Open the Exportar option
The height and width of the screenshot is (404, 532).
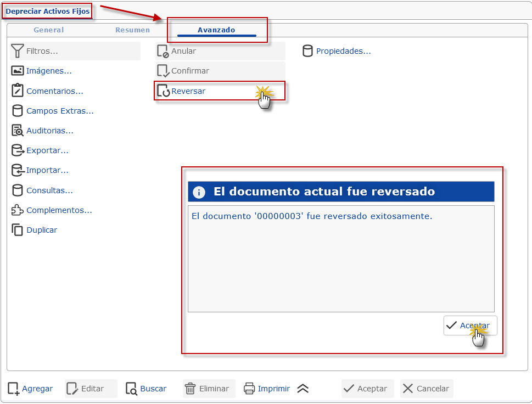point(48,150)
